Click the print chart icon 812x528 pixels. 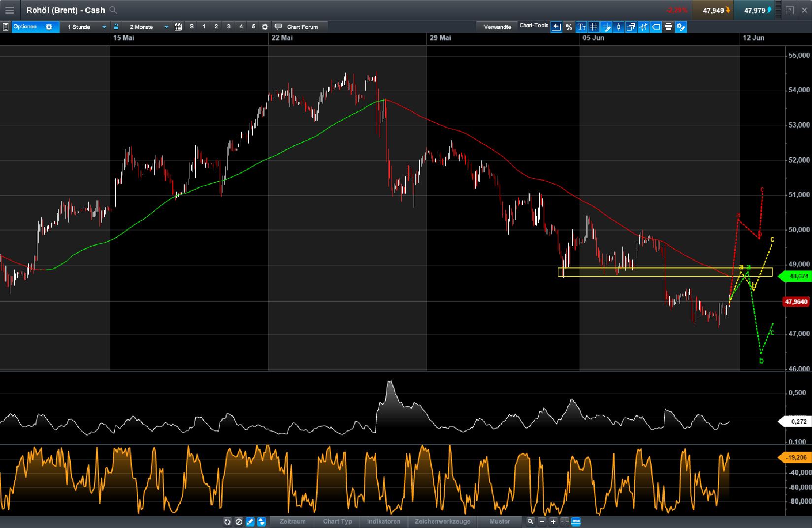tap(668, 27)
